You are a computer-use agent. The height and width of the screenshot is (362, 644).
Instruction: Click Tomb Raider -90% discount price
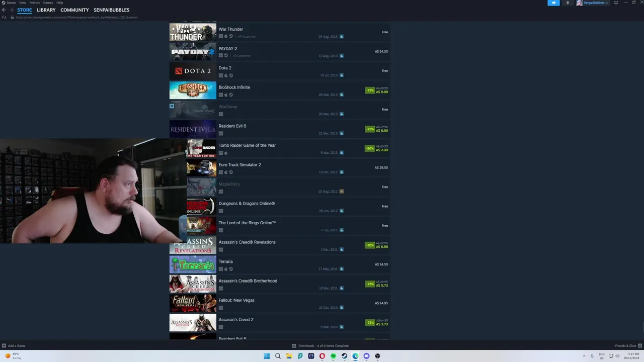tap(376, 148)
